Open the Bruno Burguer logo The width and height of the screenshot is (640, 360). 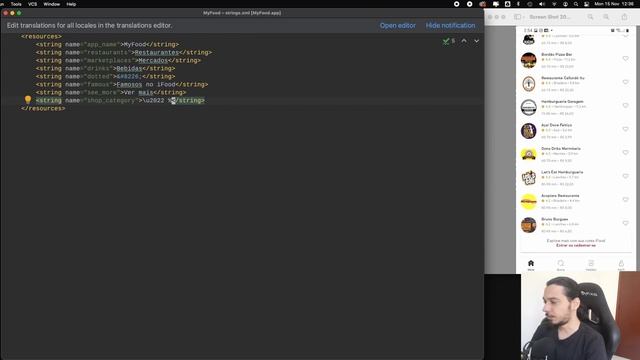(529, 225)
